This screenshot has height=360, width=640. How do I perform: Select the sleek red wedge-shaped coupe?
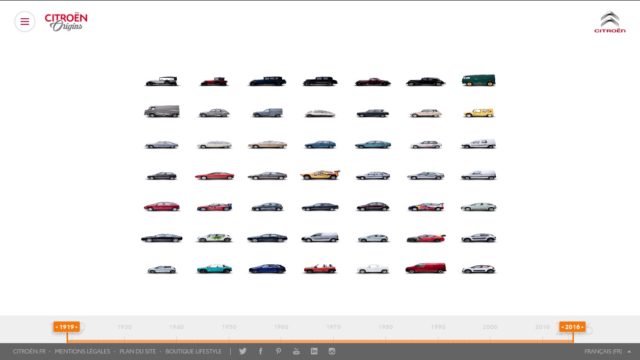point(214,176)
